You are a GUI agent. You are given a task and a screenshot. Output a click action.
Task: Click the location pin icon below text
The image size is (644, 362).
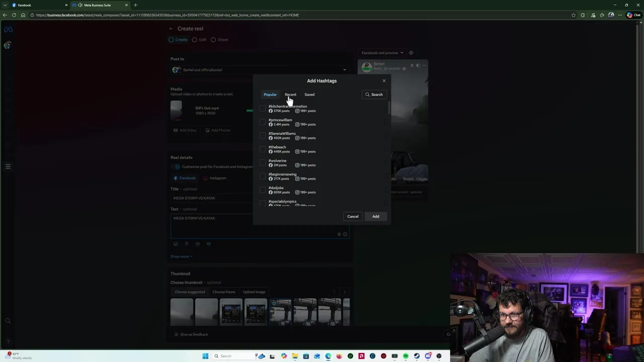(187, 244)
